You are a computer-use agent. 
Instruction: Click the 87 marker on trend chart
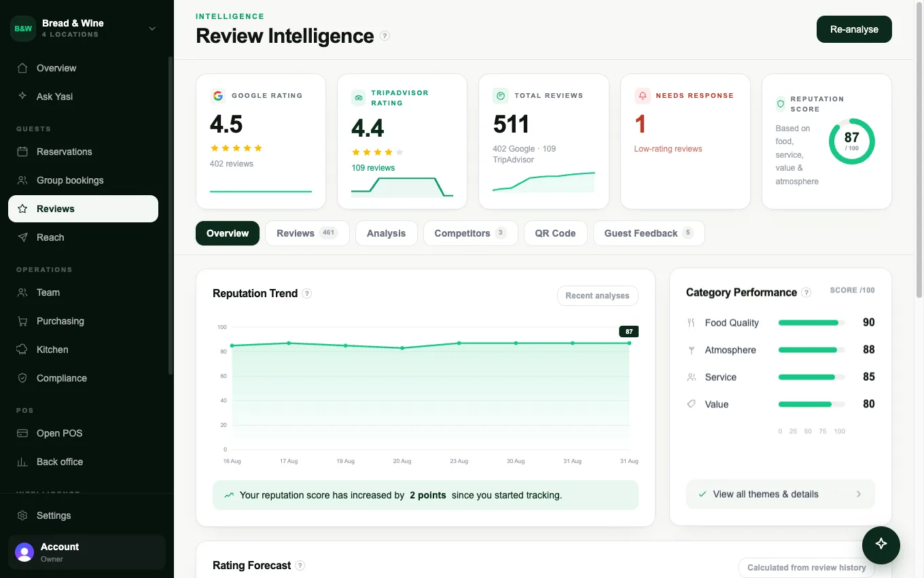click(629, 332)
